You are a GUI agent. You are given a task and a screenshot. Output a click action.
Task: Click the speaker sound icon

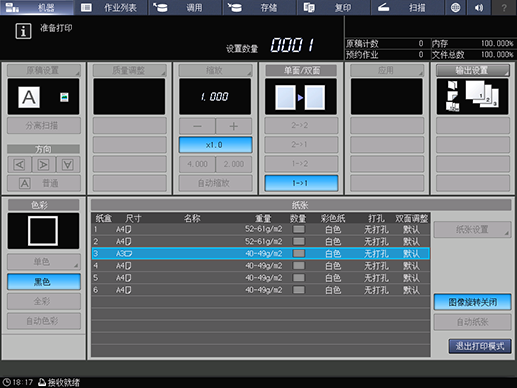[479, 7]
